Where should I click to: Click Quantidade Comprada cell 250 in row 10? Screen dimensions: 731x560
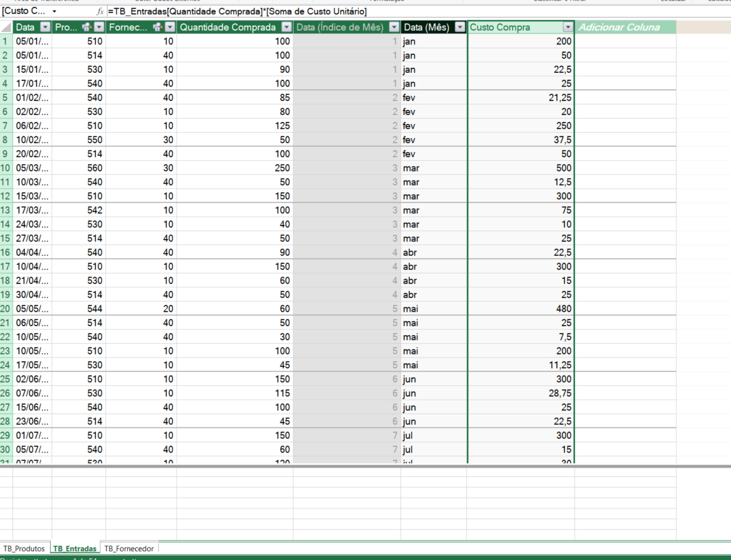pos(235,168)
